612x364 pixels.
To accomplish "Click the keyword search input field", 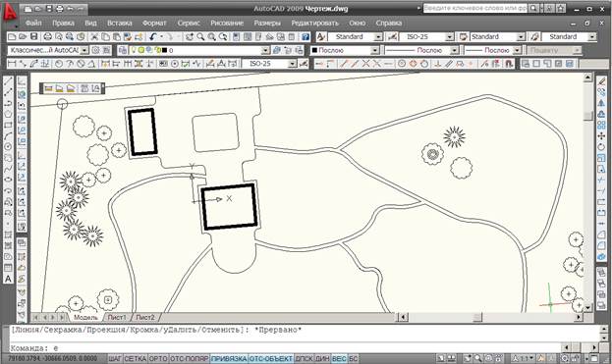I will [475, 8].
